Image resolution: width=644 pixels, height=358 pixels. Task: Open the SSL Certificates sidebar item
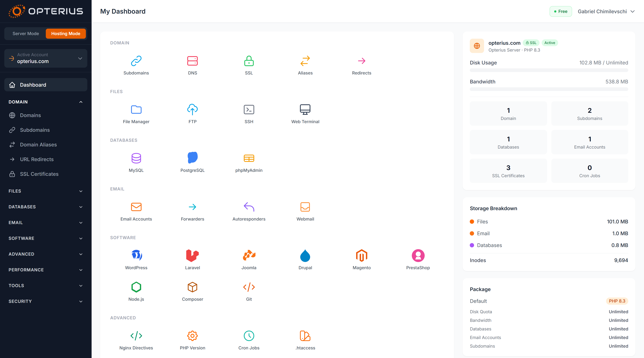coord(46,174)
